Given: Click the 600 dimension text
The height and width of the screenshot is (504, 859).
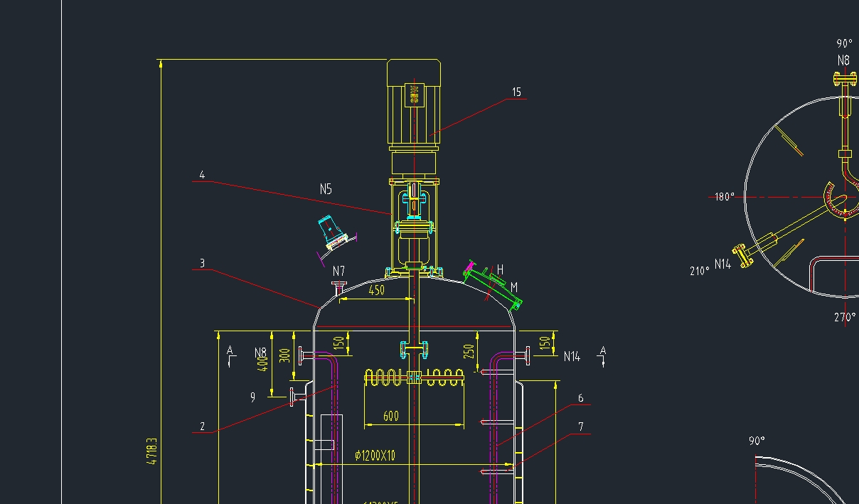Looking at the screenshot, I should tap(390, 417).
